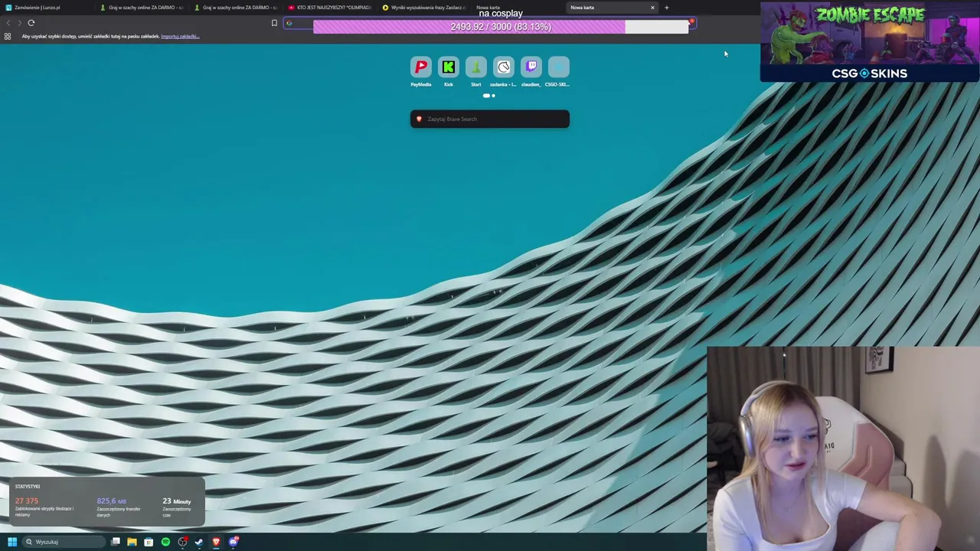Viewport: 980px width, 551px height.
Task: Switch to the Wyniki wyszukiwania frazy tab
Action: pyautogui.click(x=423, y=8)
